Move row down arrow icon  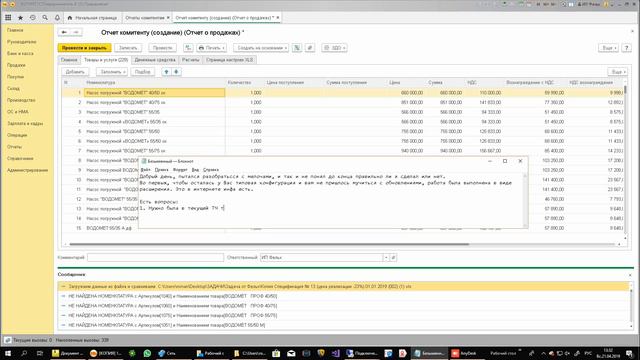(176, 72)
